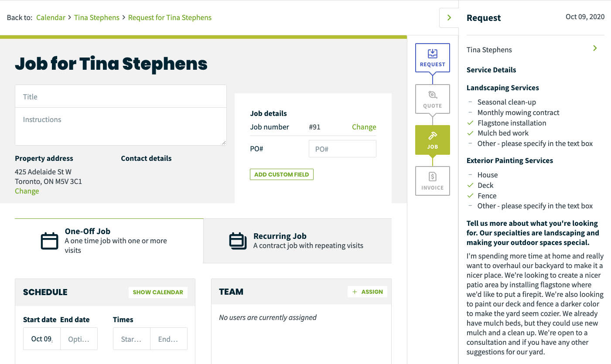Click the PO# input field

point(342,149)
